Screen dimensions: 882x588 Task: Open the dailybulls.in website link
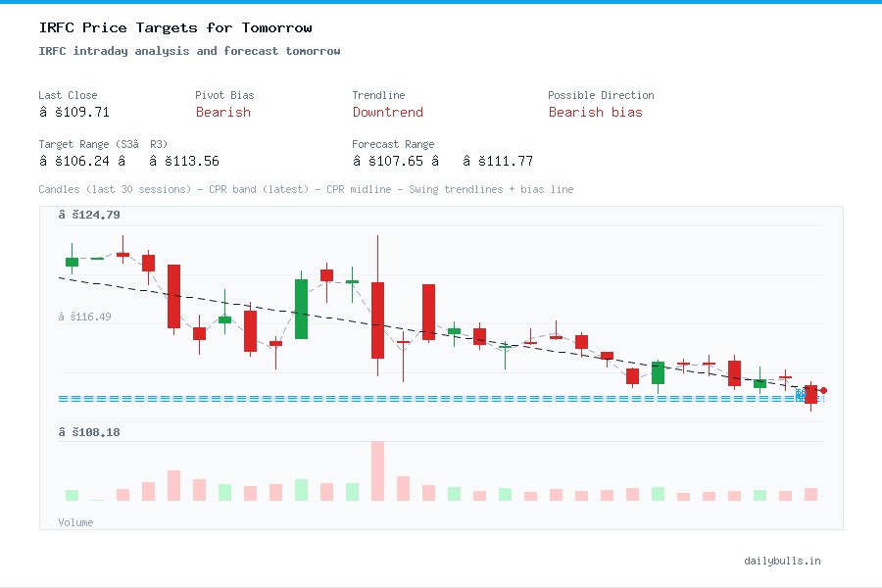[x=782, y=561]
